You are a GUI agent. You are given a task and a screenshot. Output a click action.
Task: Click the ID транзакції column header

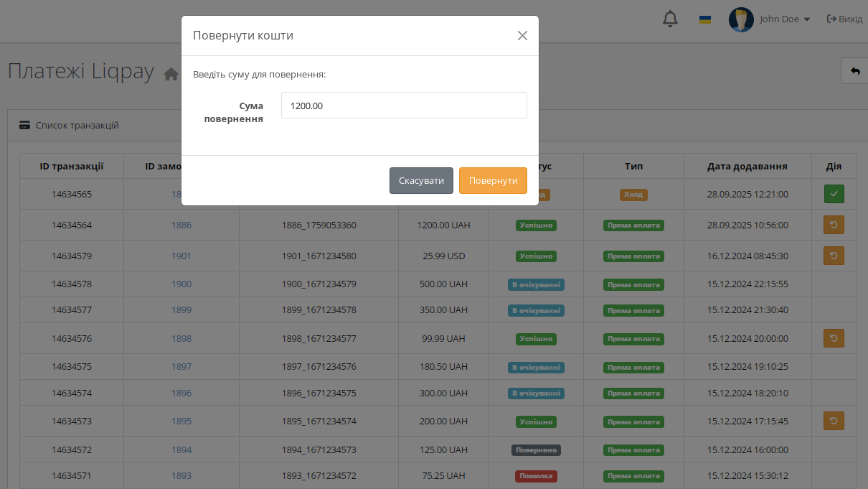(x=72, y=166)
